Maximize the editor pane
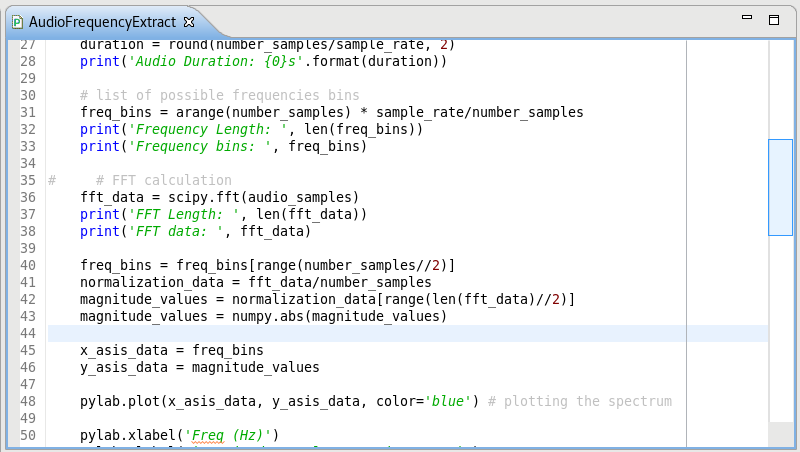Image resolution: width=800 pixels, height=452 pixels. pos(774,20)
